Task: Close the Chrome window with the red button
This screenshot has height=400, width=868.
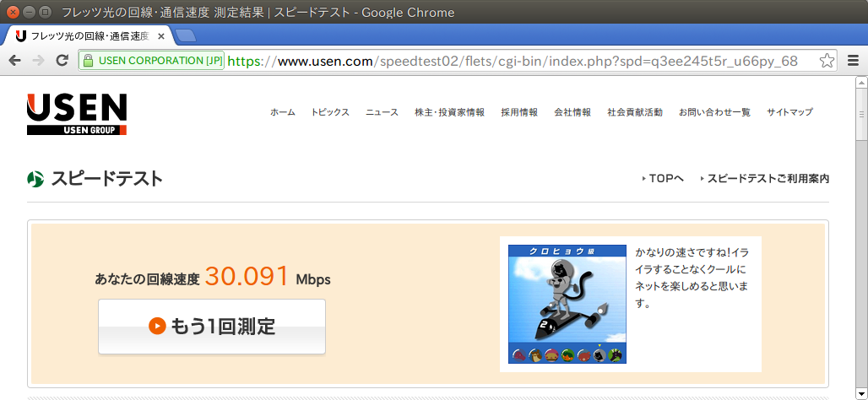Action: pyautogui.click(x=13, y=12)
